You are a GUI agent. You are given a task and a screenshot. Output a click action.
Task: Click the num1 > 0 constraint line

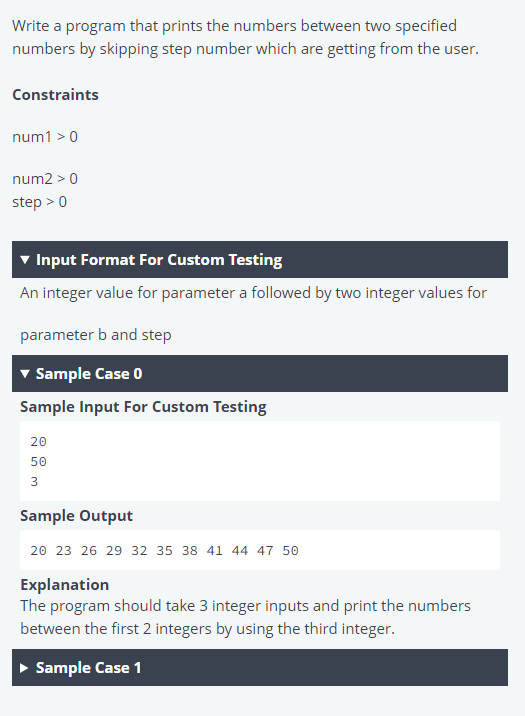click(x=45, y=137)
